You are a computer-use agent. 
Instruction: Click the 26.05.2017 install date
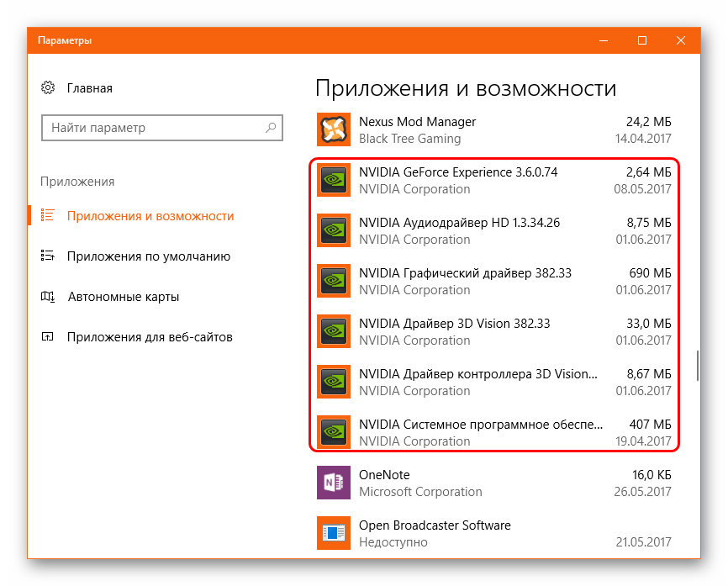(x=642, y=492)
